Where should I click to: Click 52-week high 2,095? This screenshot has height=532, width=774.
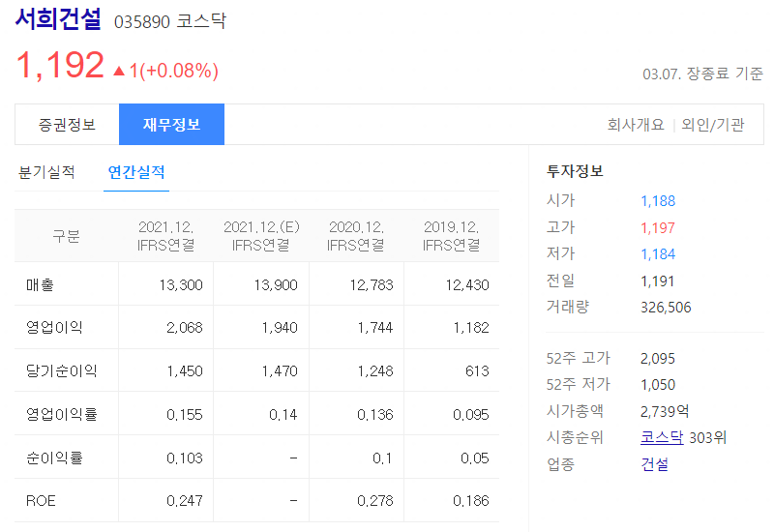point(658,358)
